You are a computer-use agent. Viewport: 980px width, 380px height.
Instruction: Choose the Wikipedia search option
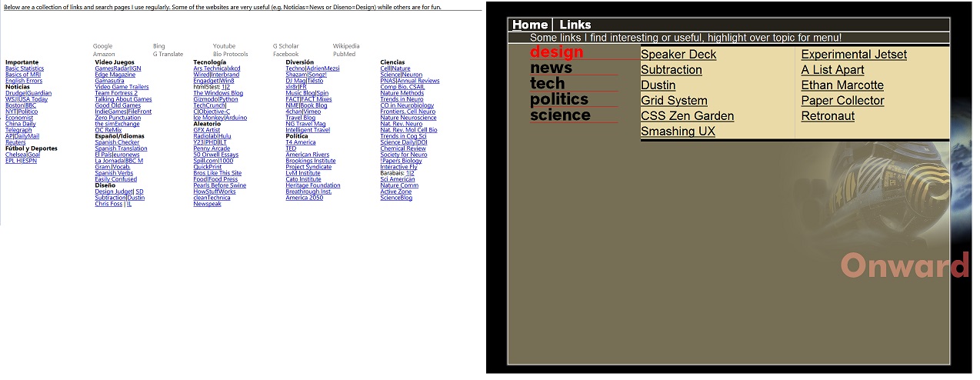click(x=346, y=46)
